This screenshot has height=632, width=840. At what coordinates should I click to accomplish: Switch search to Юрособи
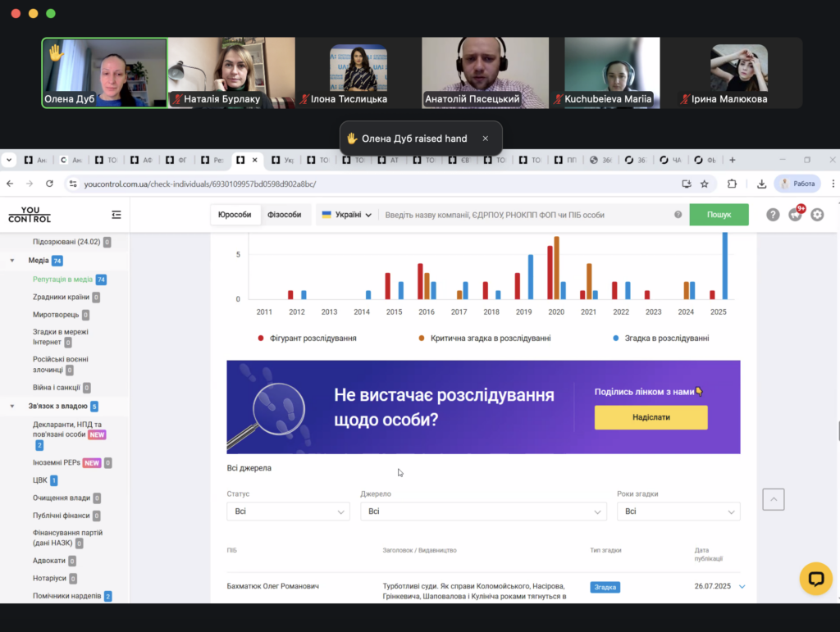(x=234, y=215)
